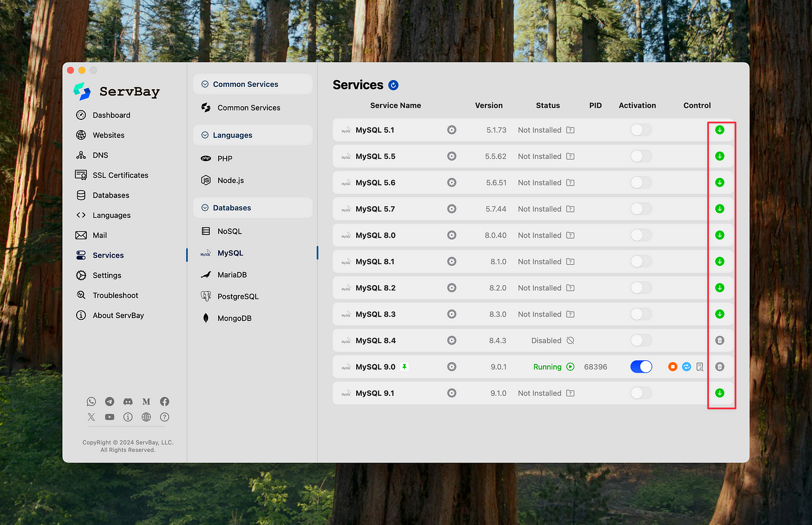Toggle the MySQL 8.0 activation switch
The width and height of the screenshot is (812, 525).
coord(641,235)
